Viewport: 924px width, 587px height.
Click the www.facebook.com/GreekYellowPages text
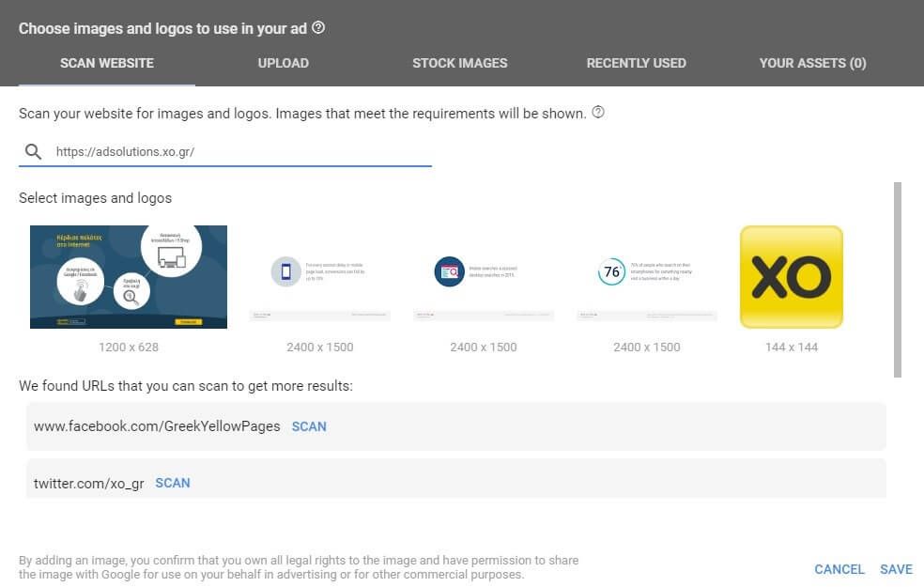[x=157, y=426]
